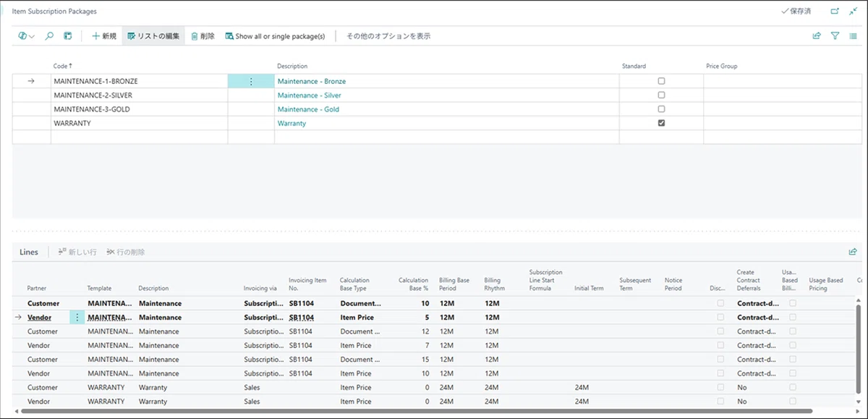Screen dimensions: 868x419
Task: Click Item Price in bold Vendor line
Action: coord(356,317)
